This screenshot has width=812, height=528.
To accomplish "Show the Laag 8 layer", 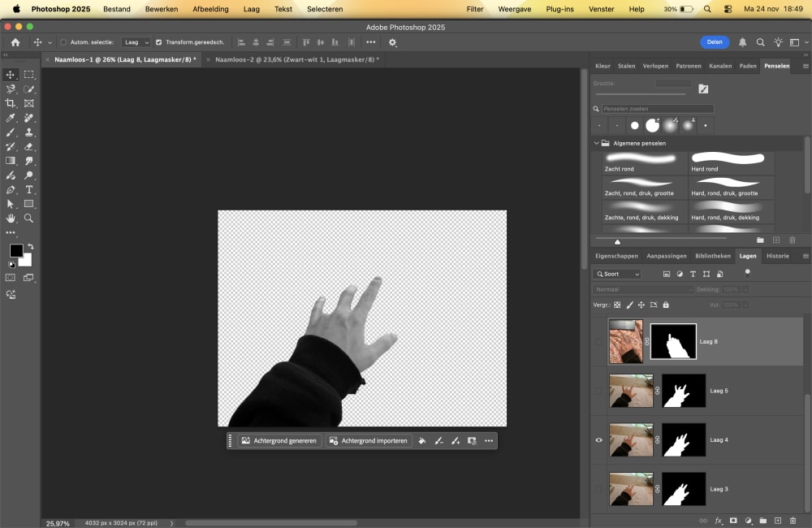I will click(x=598, y=341).
